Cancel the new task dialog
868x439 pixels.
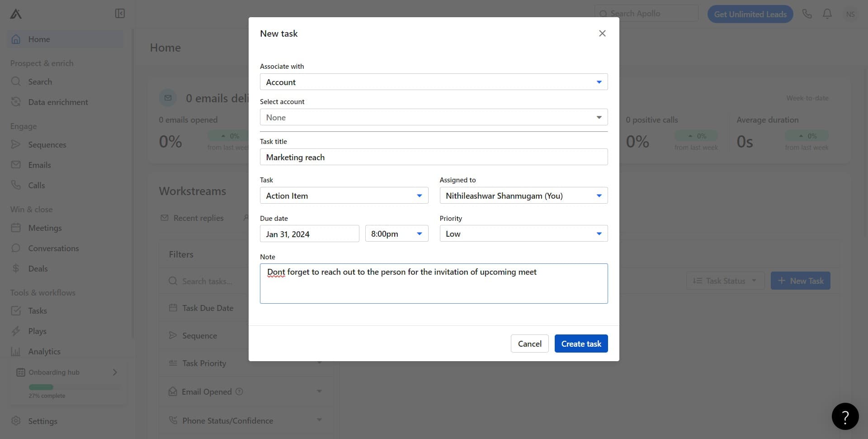(x=529, y=343)
